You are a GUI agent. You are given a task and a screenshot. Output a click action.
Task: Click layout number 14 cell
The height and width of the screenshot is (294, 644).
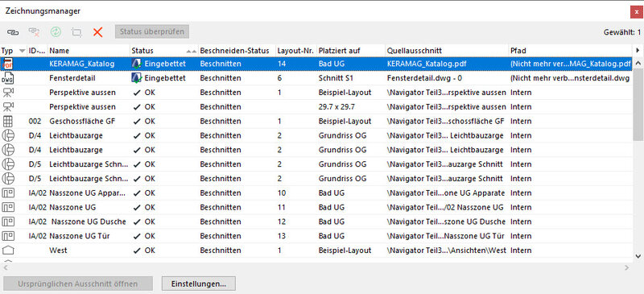click(281, 64)
